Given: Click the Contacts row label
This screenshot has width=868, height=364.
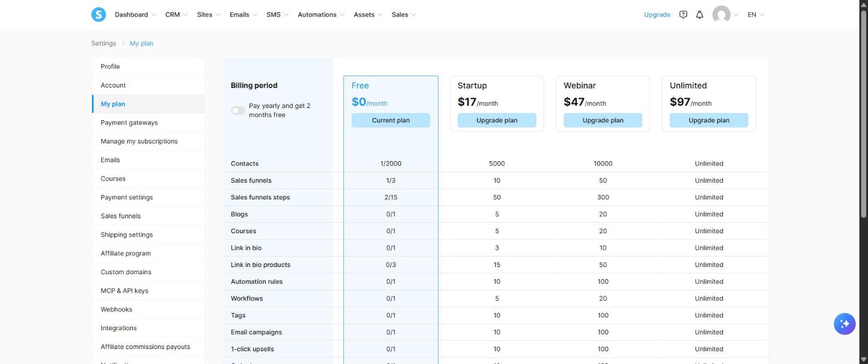Looking at the screenshot, I should [245, 163].
